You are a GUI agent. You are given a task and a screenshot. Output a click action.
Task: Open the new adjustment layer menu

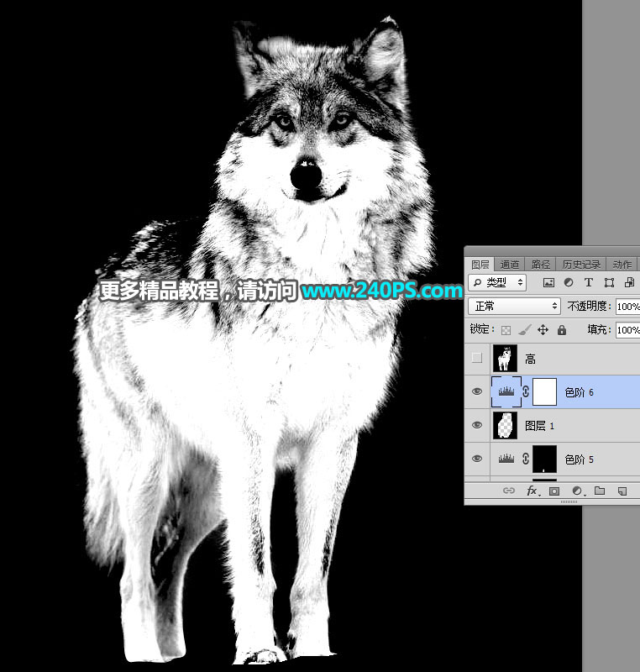click(577, 491)
